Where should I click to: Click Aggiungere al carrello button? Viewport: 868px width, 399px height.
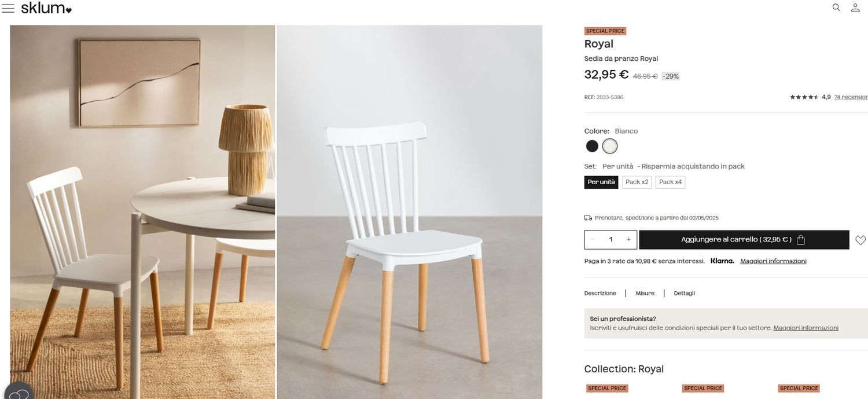(x=744, y=240)
